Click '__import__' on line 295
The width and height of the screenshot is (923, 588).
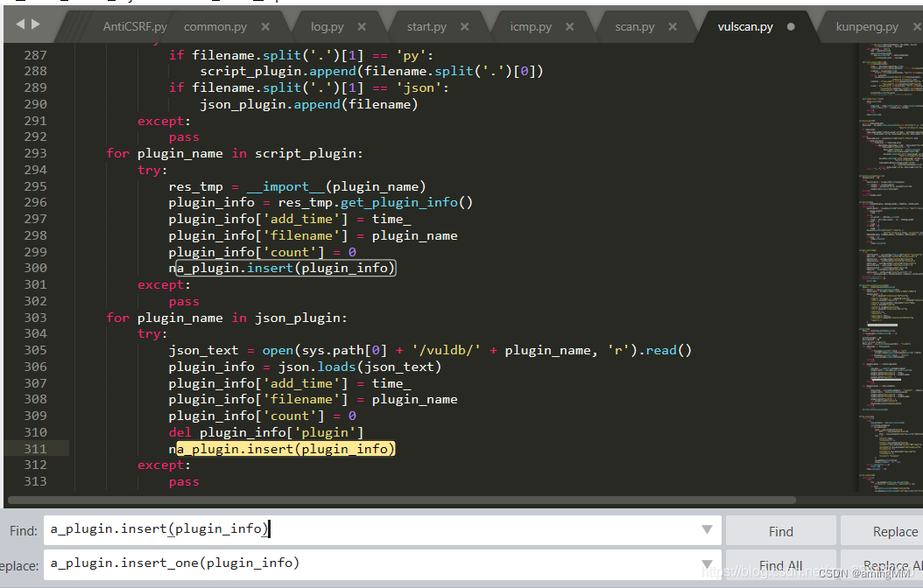click(285, 187)
